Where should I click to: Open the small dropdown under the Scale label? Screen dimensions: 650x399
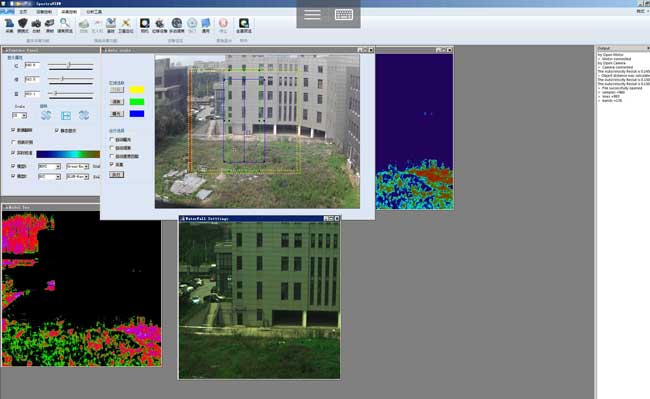pyautogui.click(x=19, y=115)
